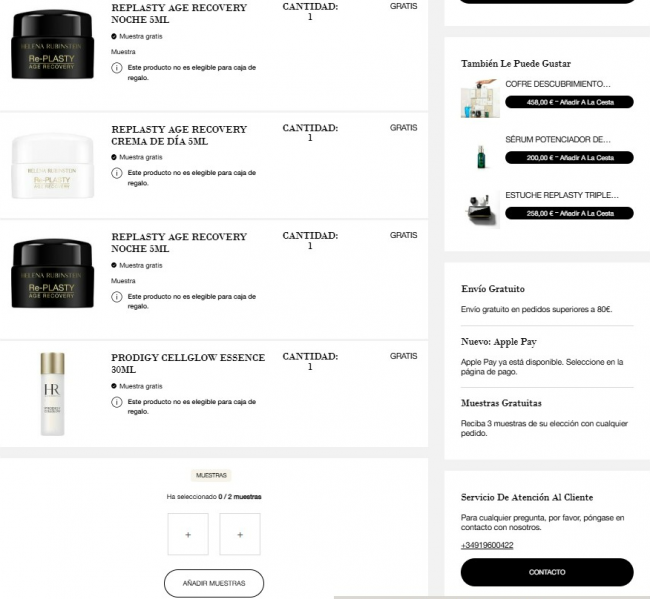Open Sérum Potenciador green bottle thumbnail
The height and width of the screenshot is (599, 650).
[480, 156]
